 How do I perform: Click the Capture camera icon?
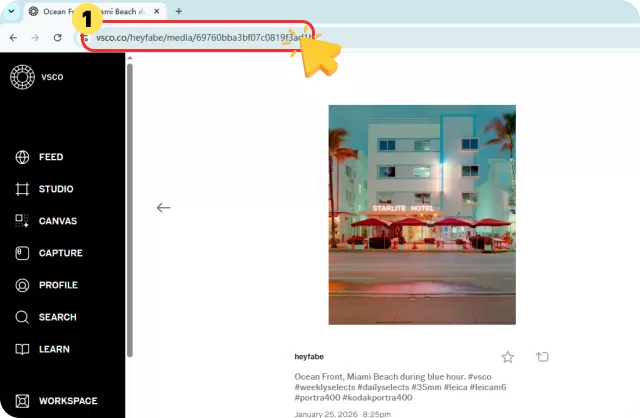[x=22, y=253]
